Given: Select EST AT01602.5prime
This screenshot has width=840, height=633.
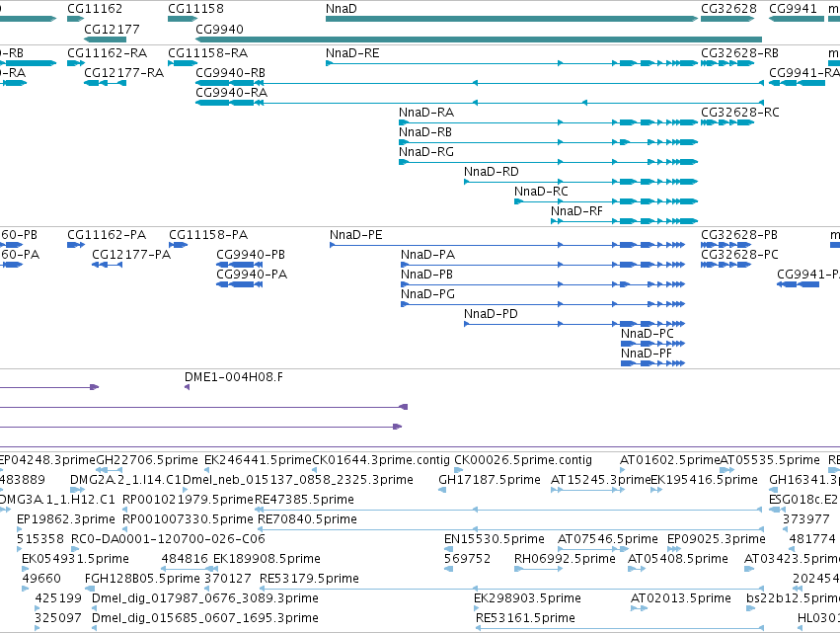Looking at the screenshot, I should [x=623, y=470].
